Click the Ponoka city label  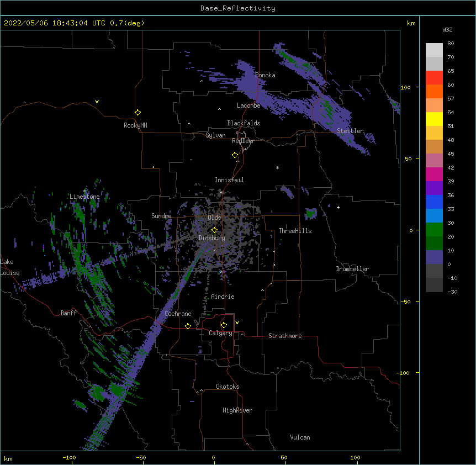pyautogui.click(x=265, y=75)
